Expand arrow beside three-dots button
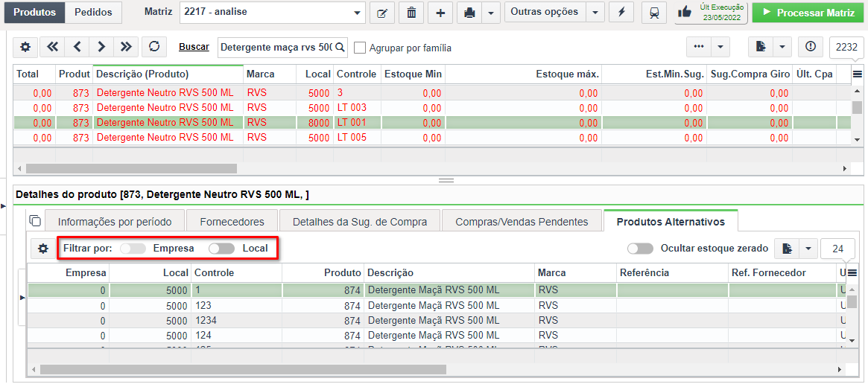The width and height of the screenshot is (868, 387). click(x=720, y=48)
